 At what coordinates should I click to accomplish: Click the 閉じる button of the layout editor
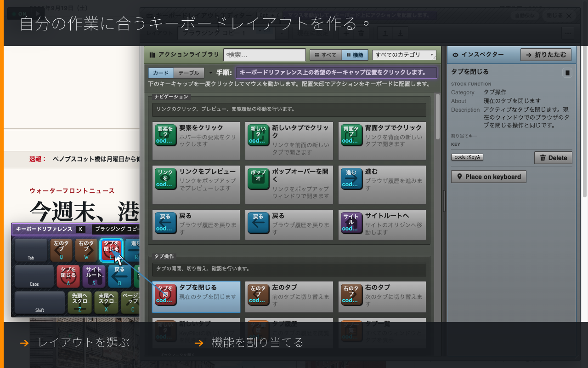[559, 15]
